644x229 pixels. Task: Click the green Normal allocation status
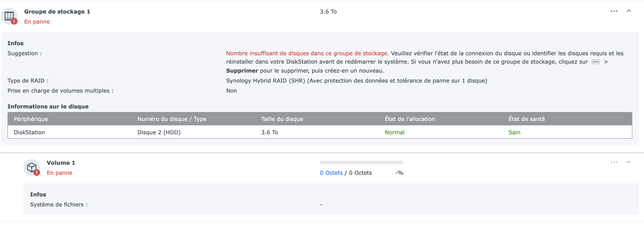[x=394, y=132]
